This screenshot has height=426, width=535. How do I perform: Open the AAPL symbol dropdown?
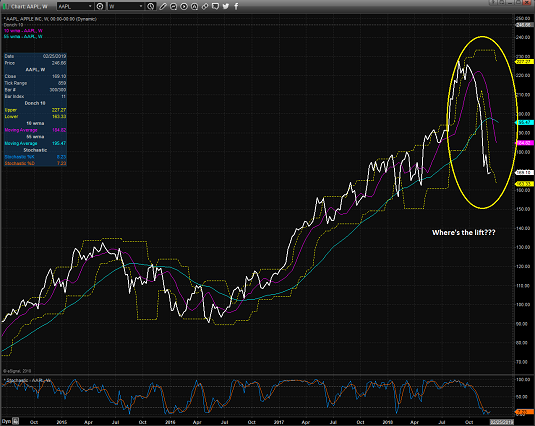coord(75,6)
